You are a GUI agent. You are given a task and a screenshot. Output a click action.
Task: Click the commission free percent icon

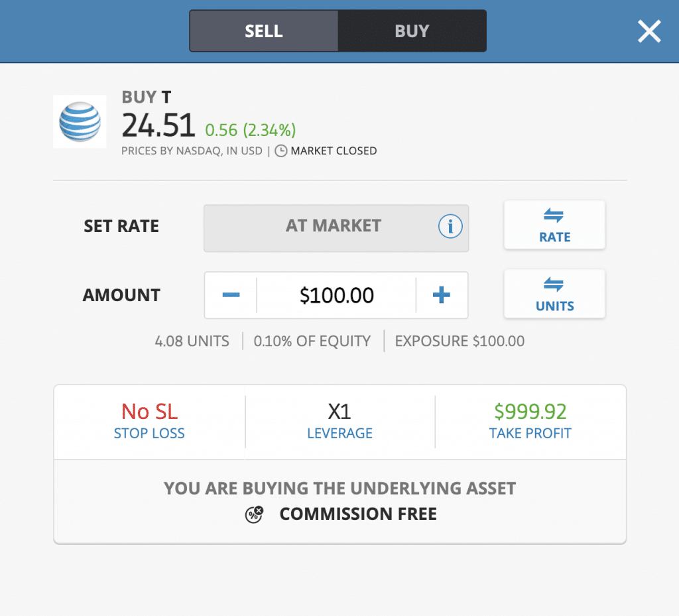click(x=254, y=514)
